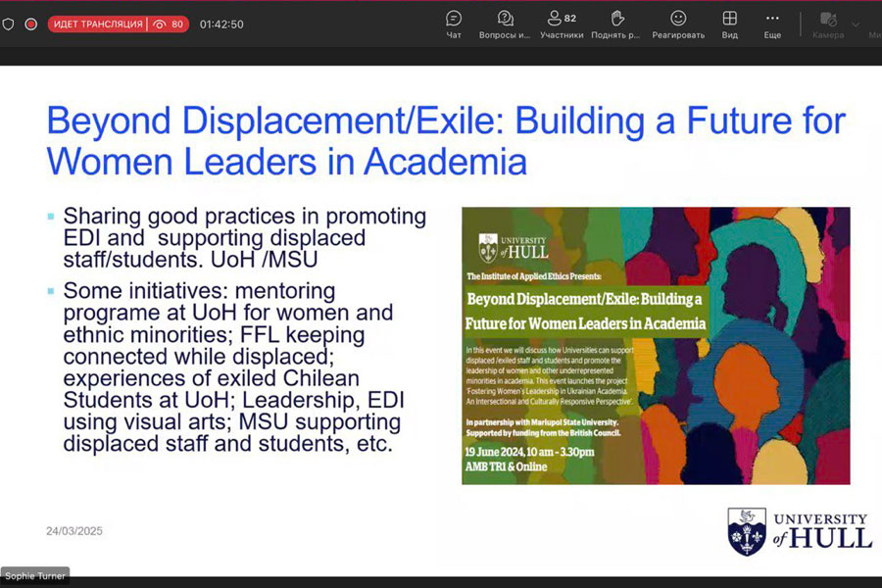Show the participants list (Участники)

click(562, 24)
